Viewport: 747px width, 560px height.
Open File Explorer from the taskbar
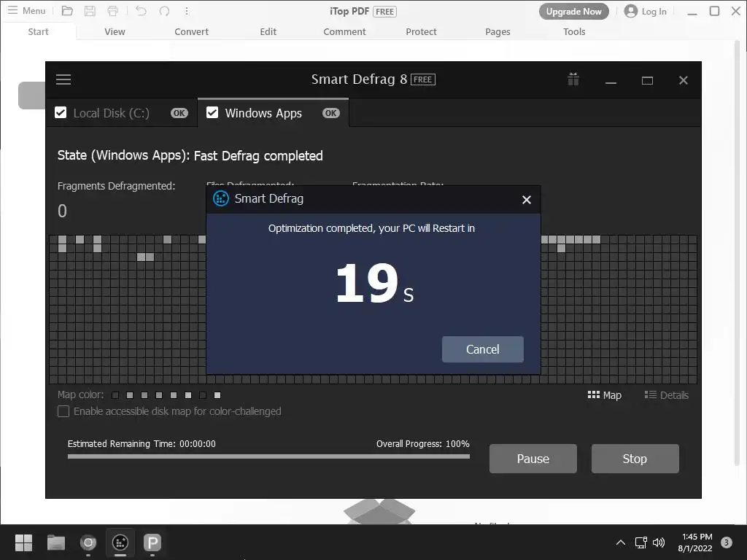[x=55, y=542]
